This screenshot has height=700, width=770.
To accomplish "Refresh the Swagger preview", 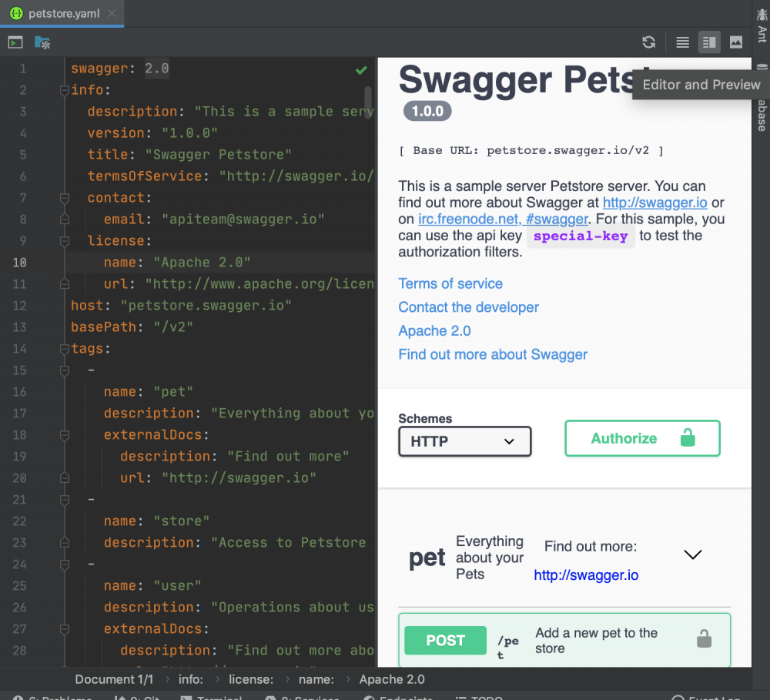I will (648, 42).
